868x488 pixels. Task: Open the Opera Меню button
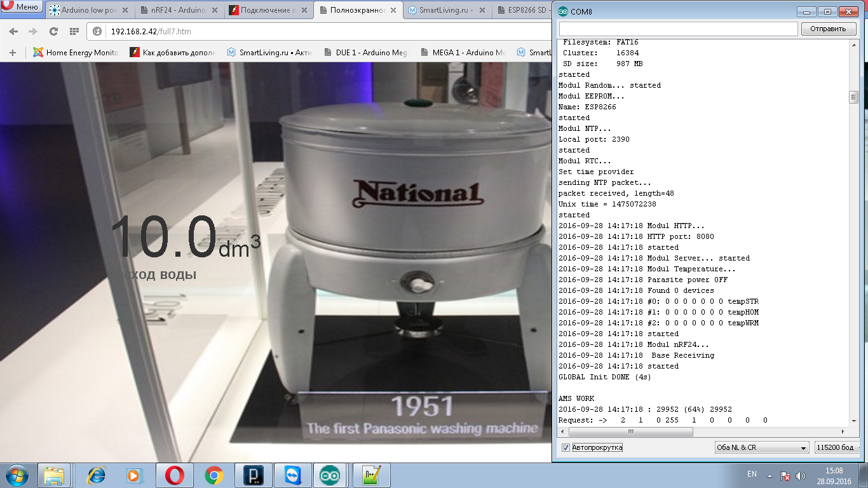[x=22, y=8]
